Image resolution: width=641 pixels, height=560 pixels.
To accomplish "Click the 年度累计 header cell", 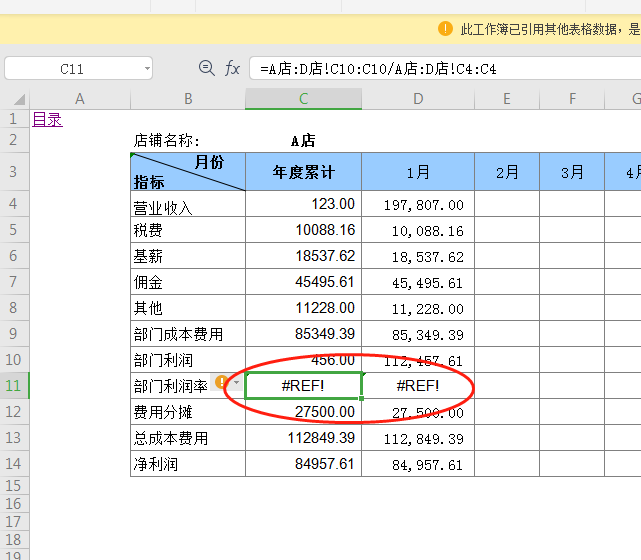I will point(303,172).
